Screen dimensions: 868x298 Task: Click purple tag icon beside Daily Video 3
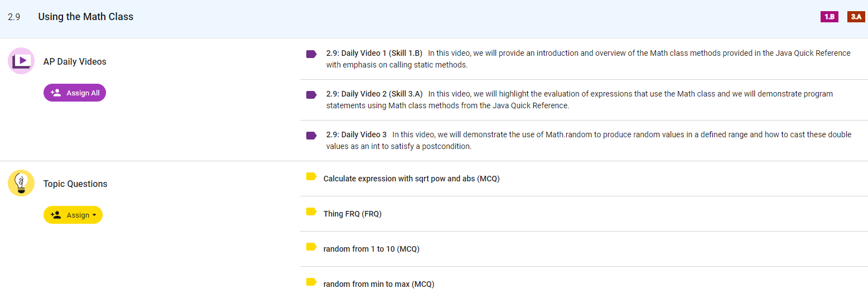tap(311, 136)
